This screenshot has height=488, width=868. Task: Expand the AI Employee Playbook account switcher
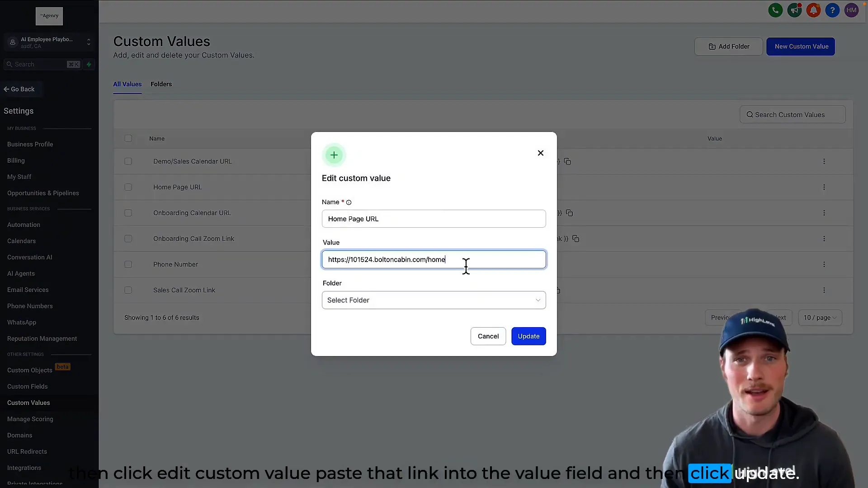pos(49,42)
